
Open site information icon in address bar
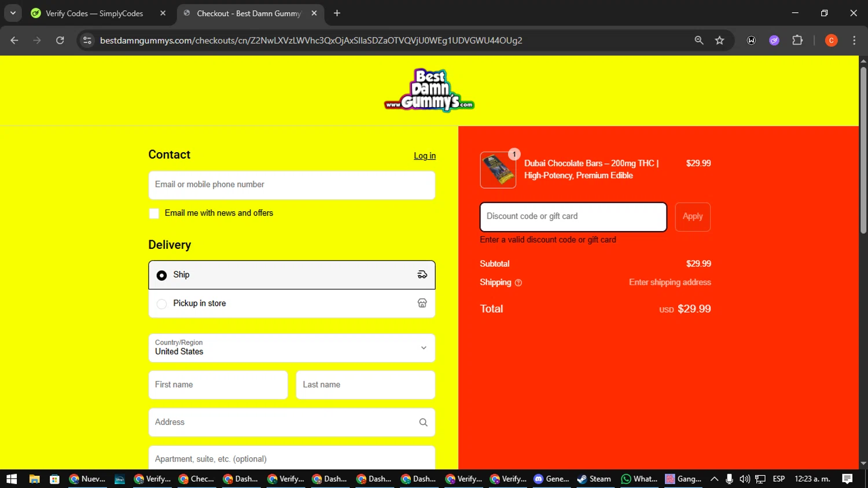pyautogui.click(x=87, y=41)
